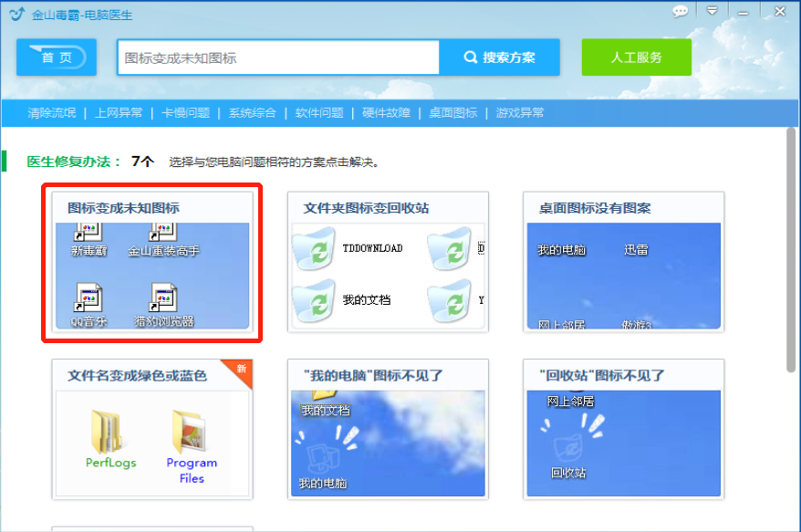Click 网上邻居 label in recycle bin card
801x532 pixels.
570,402
